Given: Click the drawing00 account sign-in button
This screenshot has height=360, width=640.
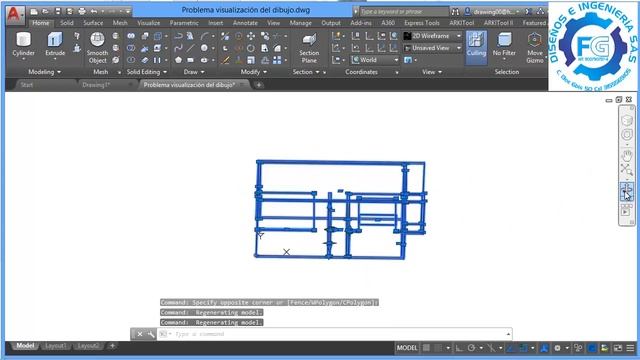Looking at the screenshot, I should click(493, 12).
